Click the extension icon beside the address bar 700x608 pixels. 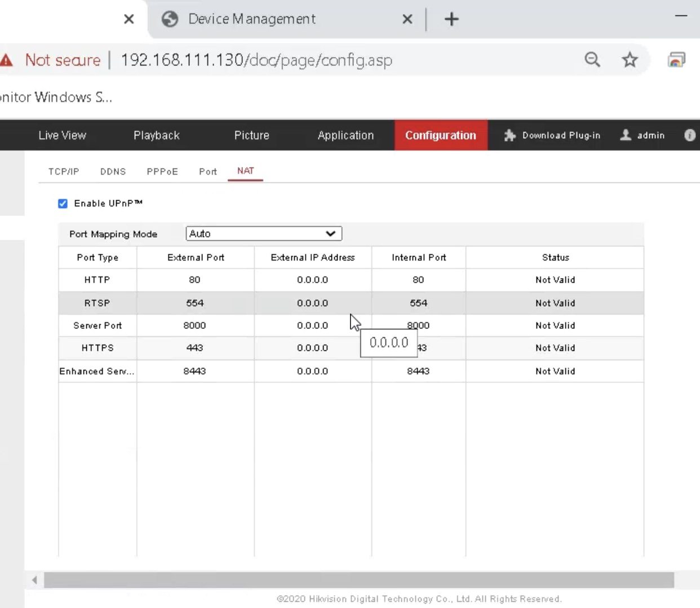point(676,59)
